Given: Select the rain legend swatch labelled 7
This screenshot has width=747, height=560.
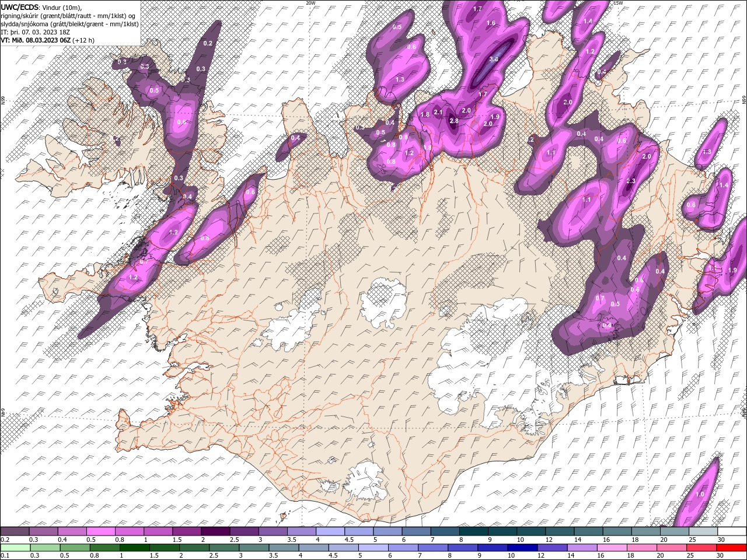Looking at the screenshot, I should [432, 548].
